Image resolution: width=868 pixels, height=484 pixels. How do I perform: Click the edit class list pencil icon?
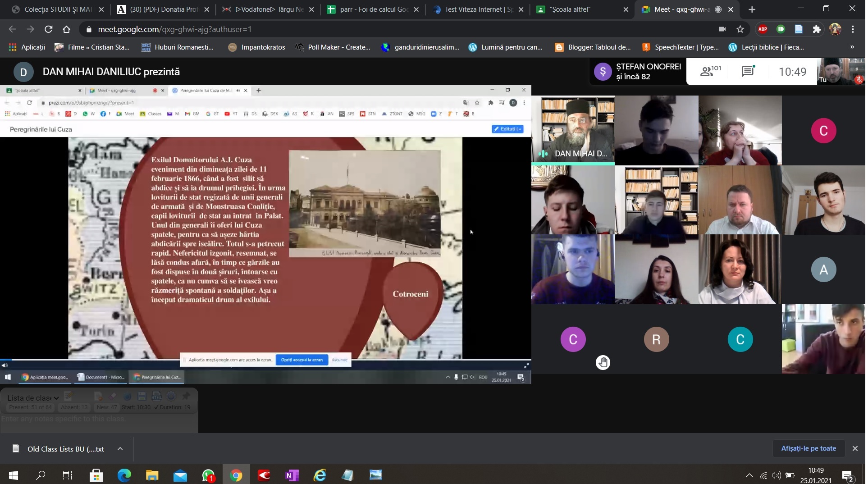69,396
